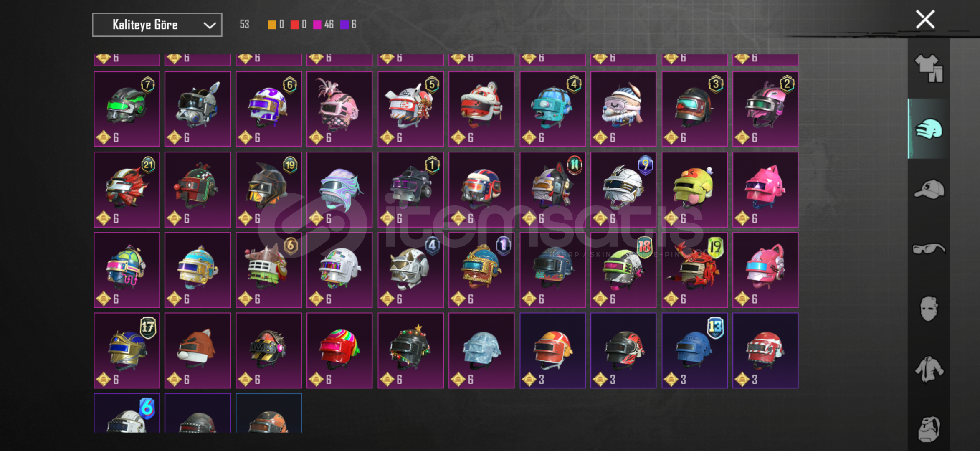Expand the Kaliteye Göre sort dropdown
Image resolution: width=980 pixels, height=451 pixels.
pos(157,25)
